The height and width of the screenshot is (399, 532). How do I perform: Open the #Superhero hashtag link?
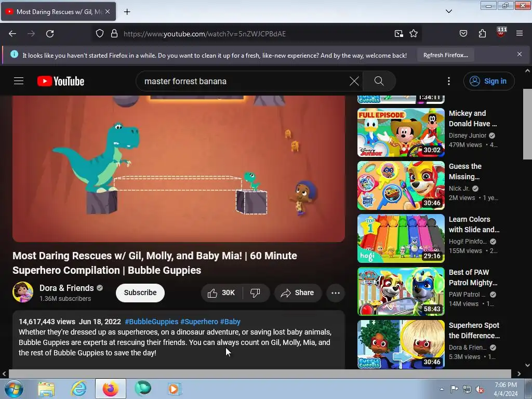(x=199, y=322)
